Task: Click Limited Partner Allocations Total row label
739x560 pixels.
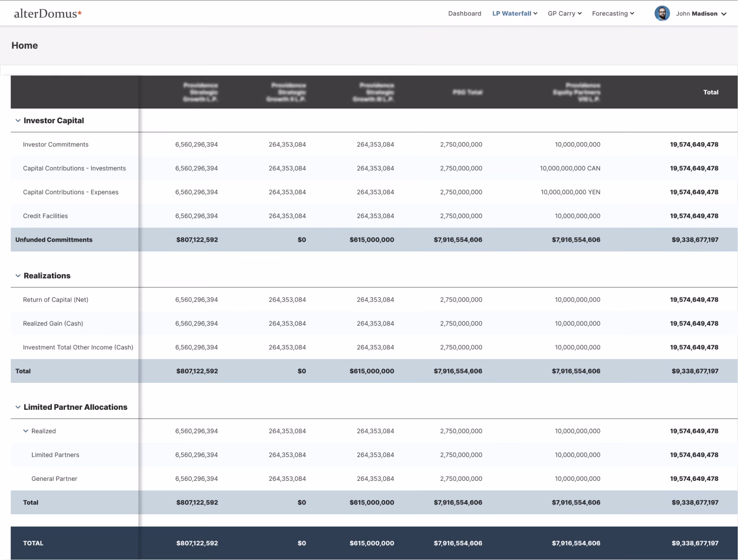Action: (x=31, y=503)
